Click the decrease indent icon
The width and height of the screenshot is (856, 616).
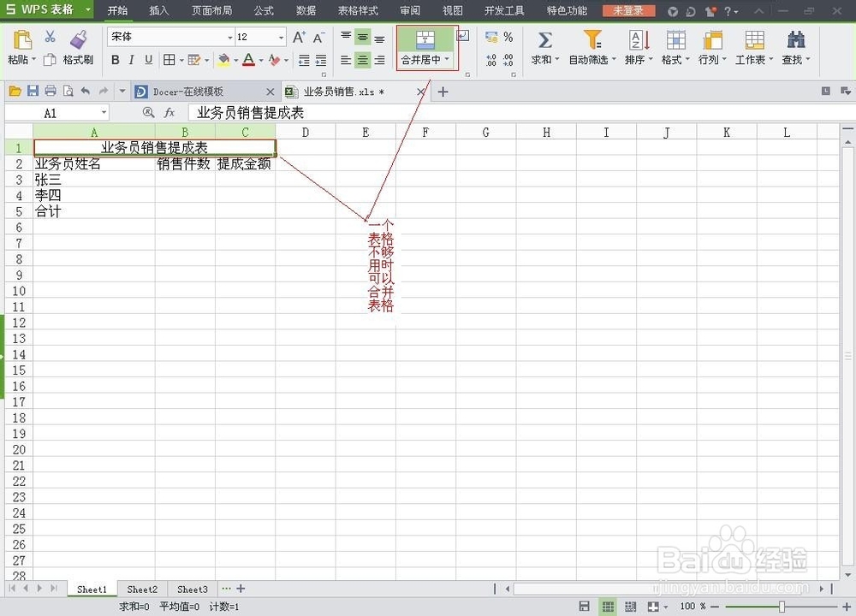[x=304, y=60]
